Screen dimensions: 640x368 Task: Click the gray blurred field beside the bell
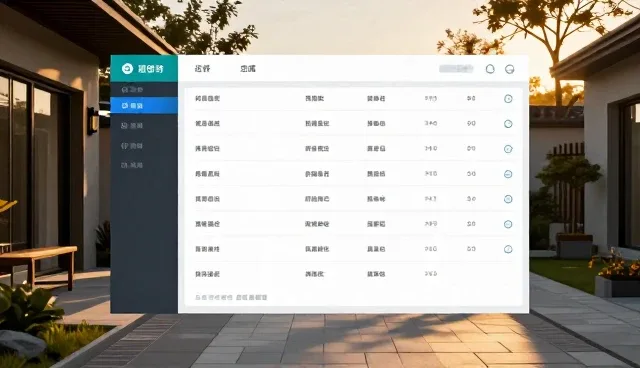tap(456, 69)
